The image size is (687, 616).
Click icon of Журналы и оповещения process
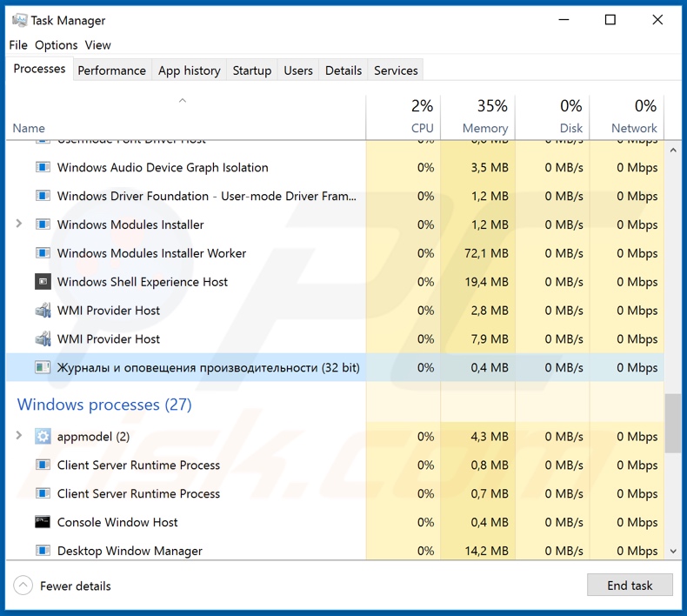pos(43,367)
